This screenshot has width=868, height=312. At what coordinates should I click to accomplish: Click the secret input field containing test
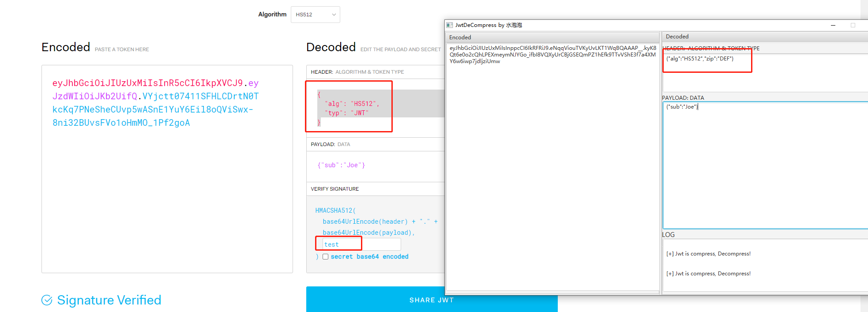pos(361,244)
